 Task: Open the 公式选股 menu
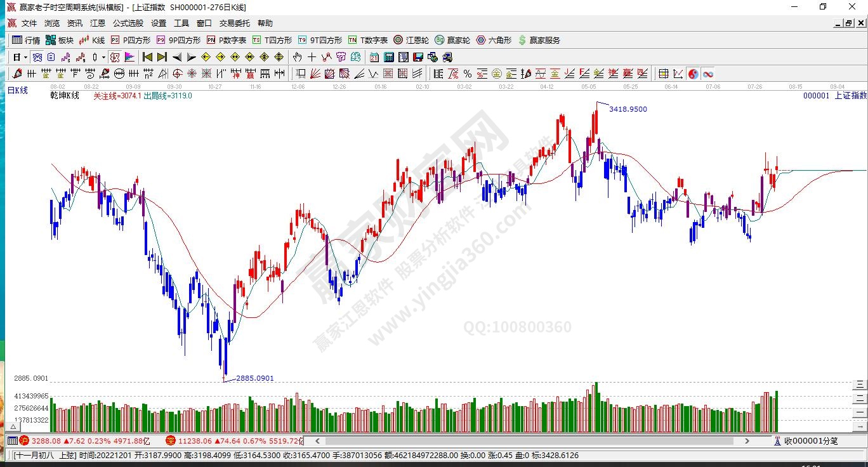point(128,23)
